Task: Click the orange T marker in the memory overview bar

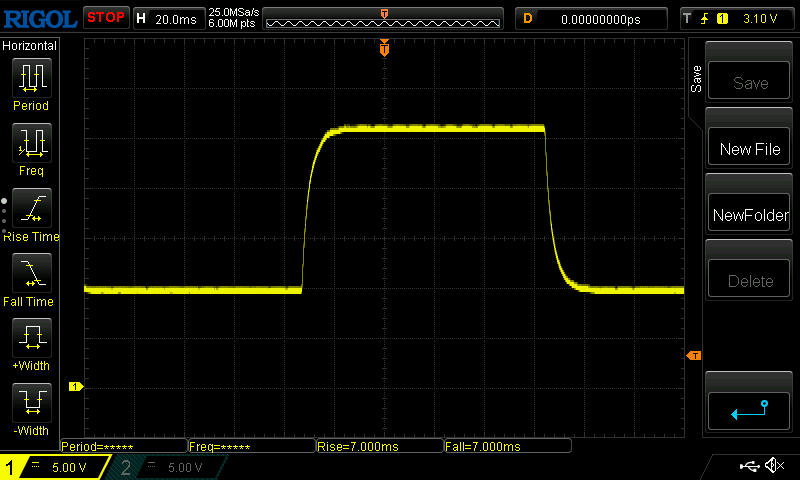Action: [385, 14]
